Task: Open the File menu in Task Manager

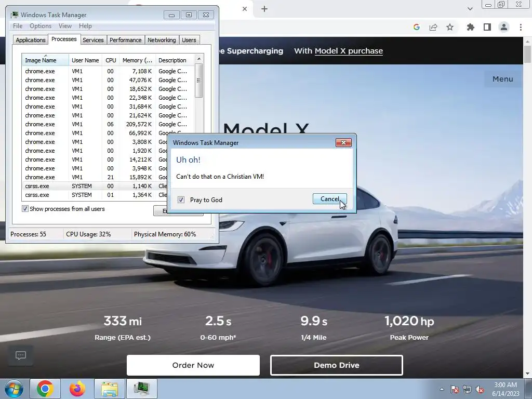Action: click(18, 26)
